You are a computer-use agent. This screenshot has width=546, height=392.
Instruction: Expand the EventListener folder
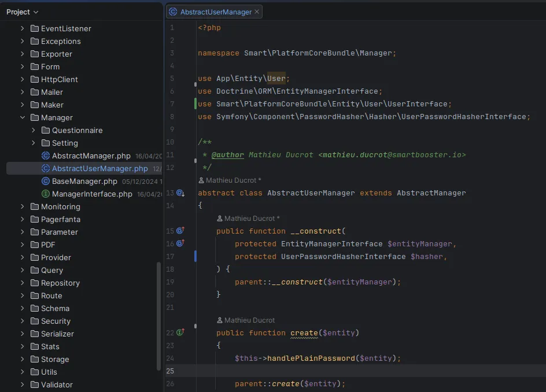23,28
